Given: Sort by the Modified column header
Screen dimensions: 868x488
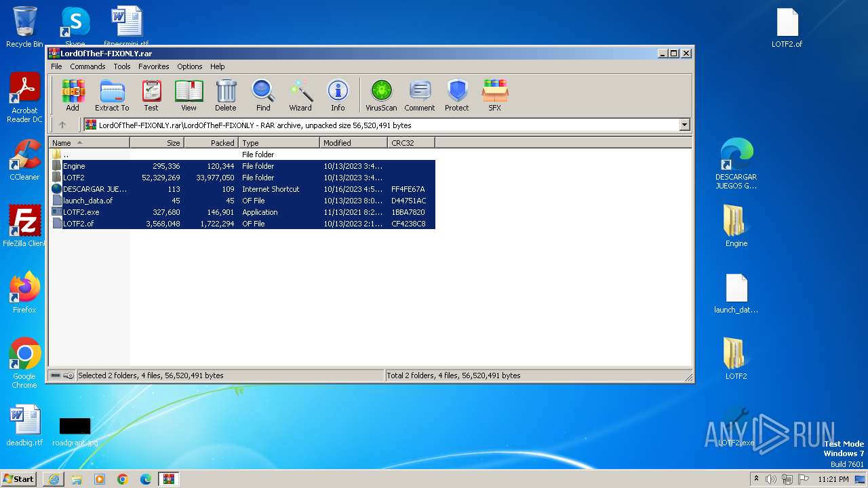Looking at the screenshot, I should coord(353,143).
